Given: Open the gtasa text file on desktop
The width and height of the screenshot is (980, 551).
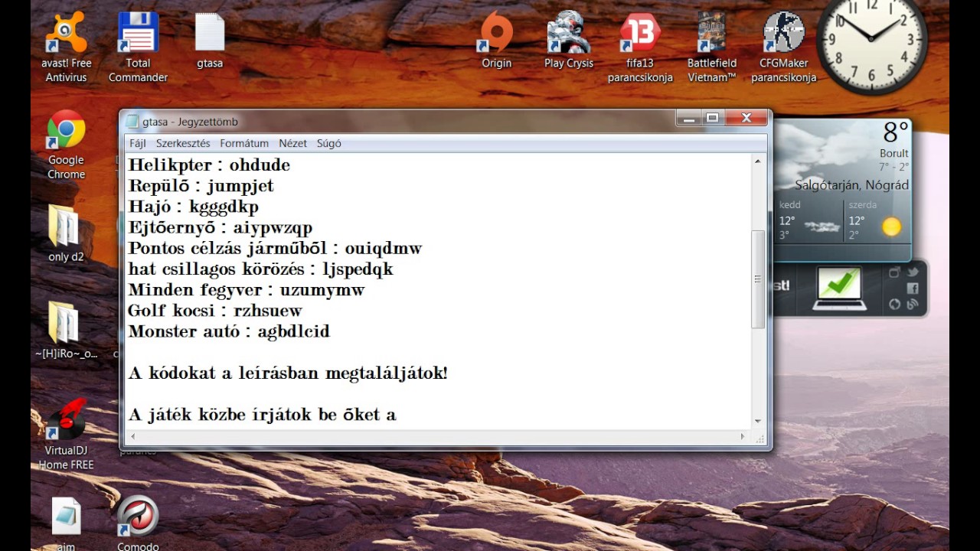Looking at the screenshot, I should (x=209, y=41).
